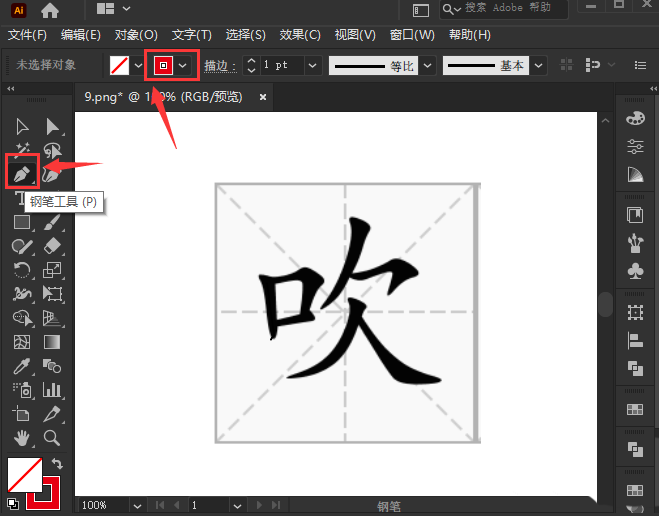Select the Width warp tool
Viewport: 659px width, 516px height.
tap(22, 294)
